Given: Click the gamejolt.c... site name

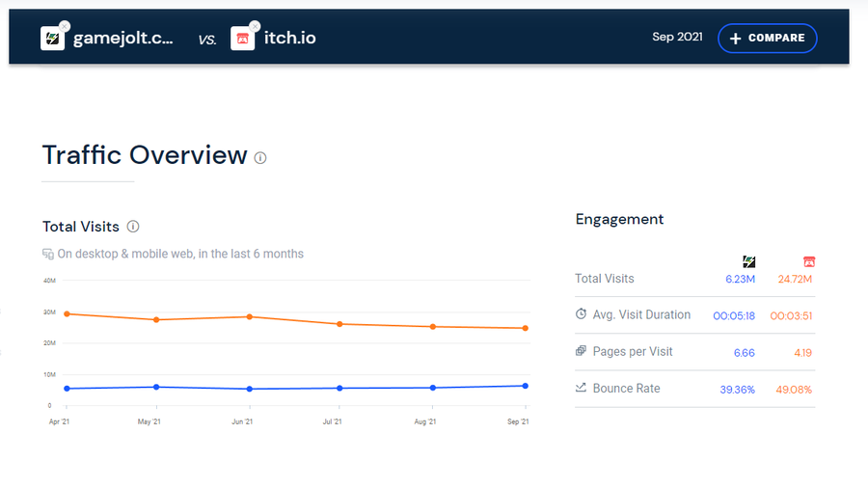Looking at the screenshot, I should [122, 38].
